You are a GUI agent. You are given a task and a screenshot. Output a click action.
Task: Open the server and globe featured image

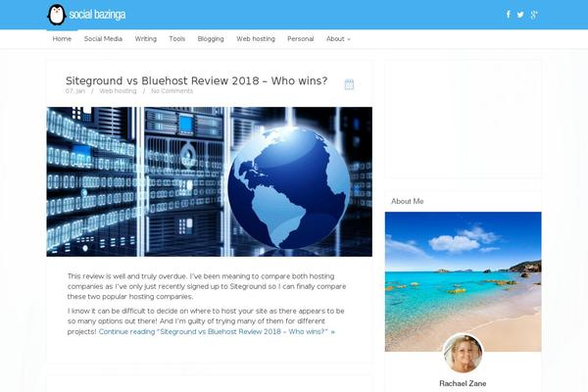210,182
